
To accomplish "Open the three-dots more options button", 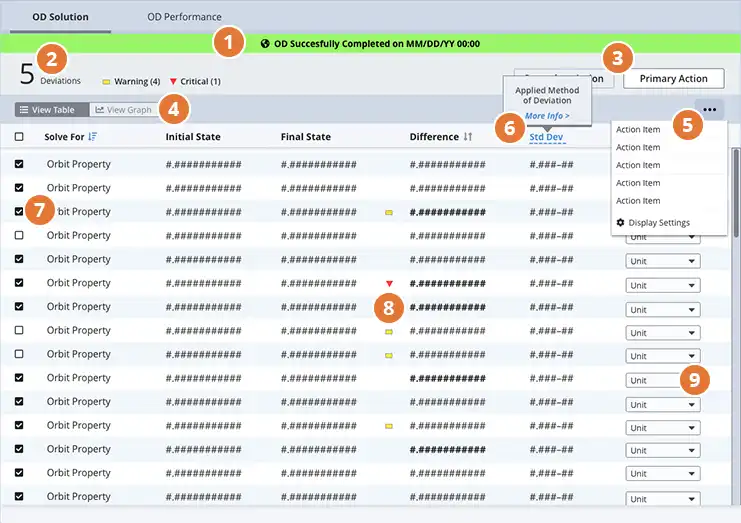I will coord(709,110).
